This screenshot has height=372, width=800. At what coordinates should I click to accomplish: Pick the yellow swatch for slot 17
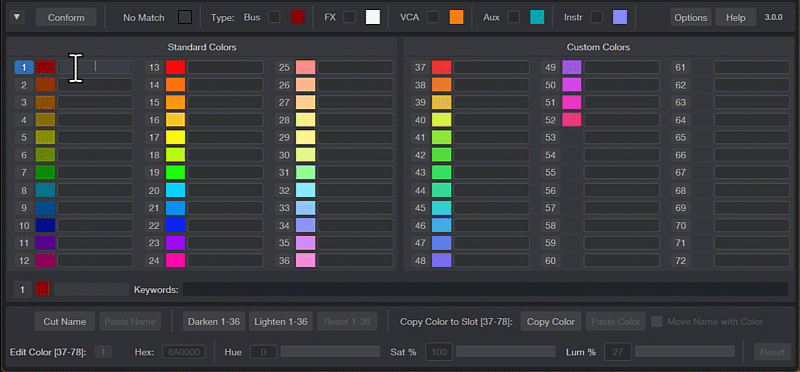[x=176, y=137]
